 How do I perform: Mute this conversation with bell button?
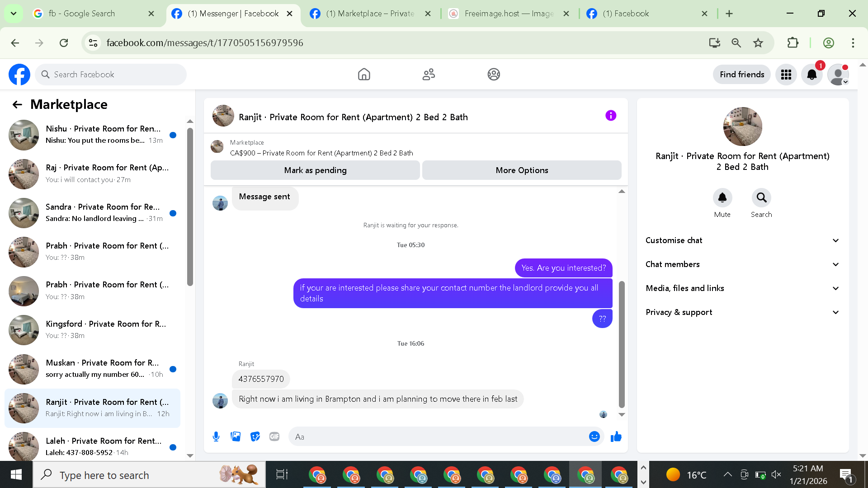click(x=722, y=198)
